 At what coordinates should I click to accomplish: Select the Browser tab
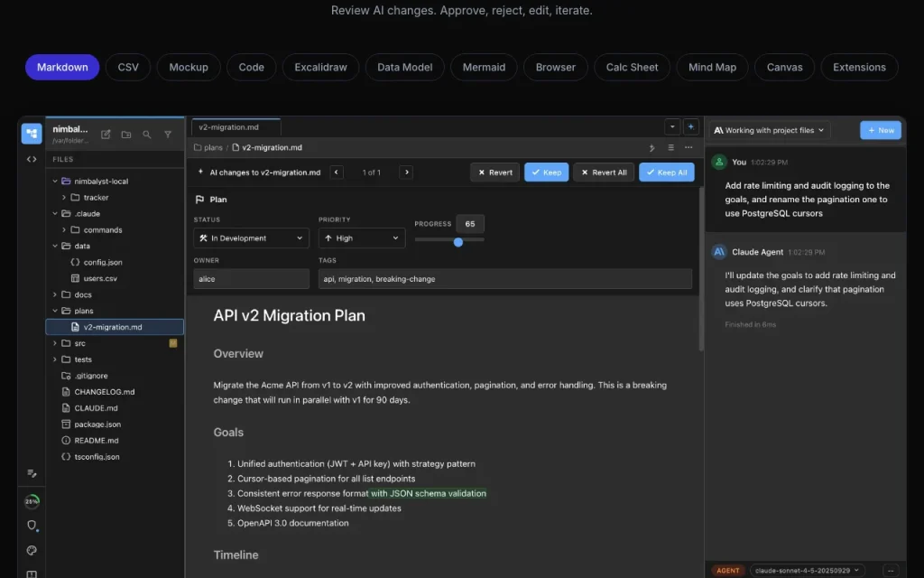(x=556, y=67)
